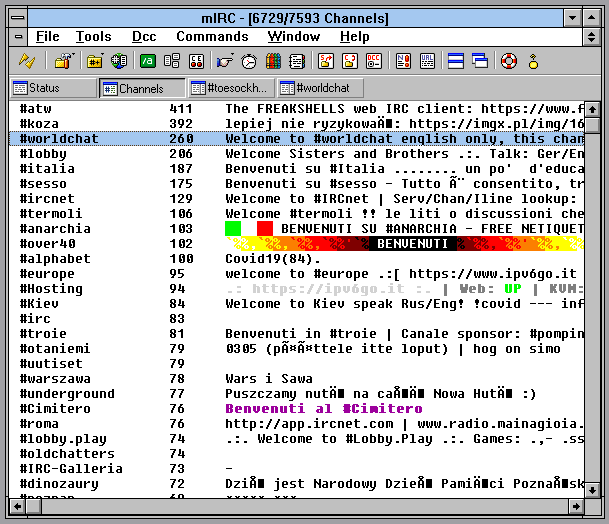Click the Connect lightning bolt icon

[x=27, y=61]
